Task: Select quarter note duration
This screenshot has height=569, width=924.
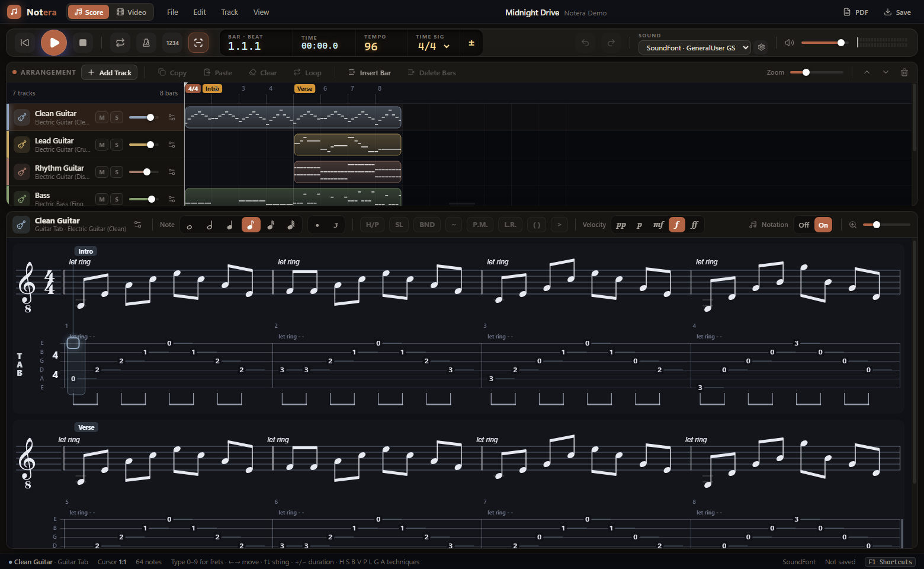Action: (230, 225)
